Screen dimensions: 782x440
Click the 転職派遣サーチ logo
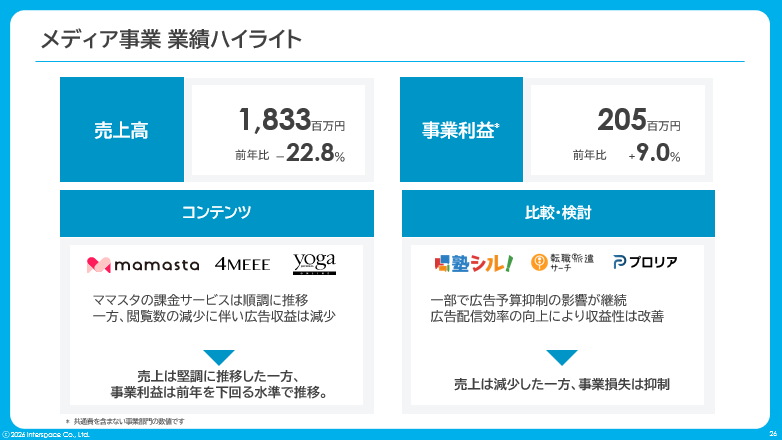click(562, 262)
